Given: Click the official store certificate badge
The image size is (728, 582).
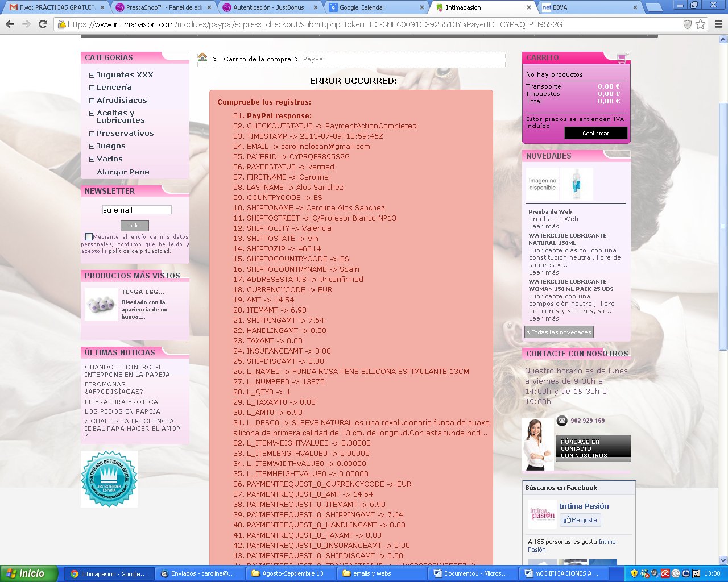Looking at the screenshot, I should (109, 479).
